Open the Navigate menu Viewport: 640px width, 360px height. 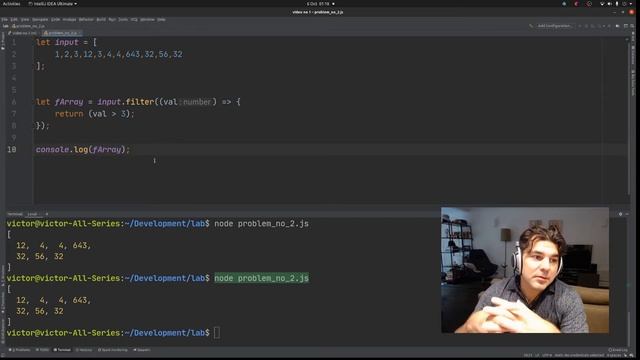coord(40,20)
